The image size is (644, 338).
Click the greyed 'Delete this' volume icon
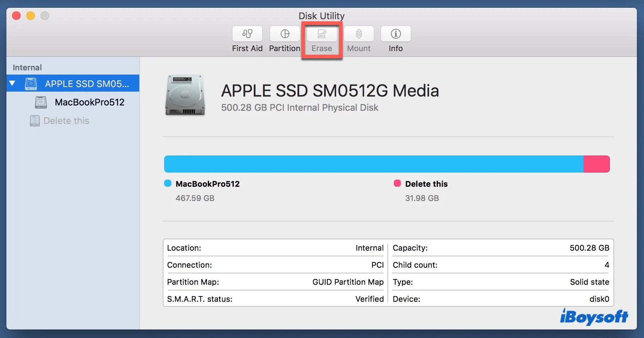34,120
